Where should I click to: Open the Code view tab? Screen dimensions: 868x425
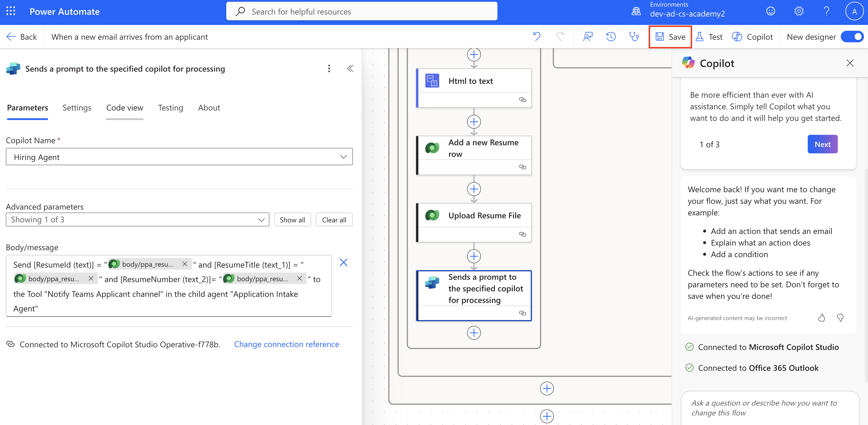pos(125,108)
